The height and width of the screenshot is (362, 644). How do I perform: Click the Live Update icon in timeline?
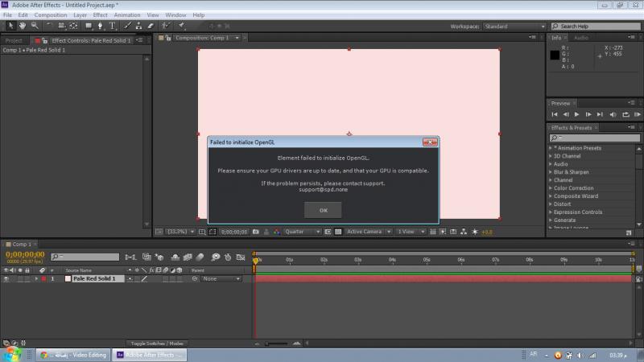click(x=147, y=257)
